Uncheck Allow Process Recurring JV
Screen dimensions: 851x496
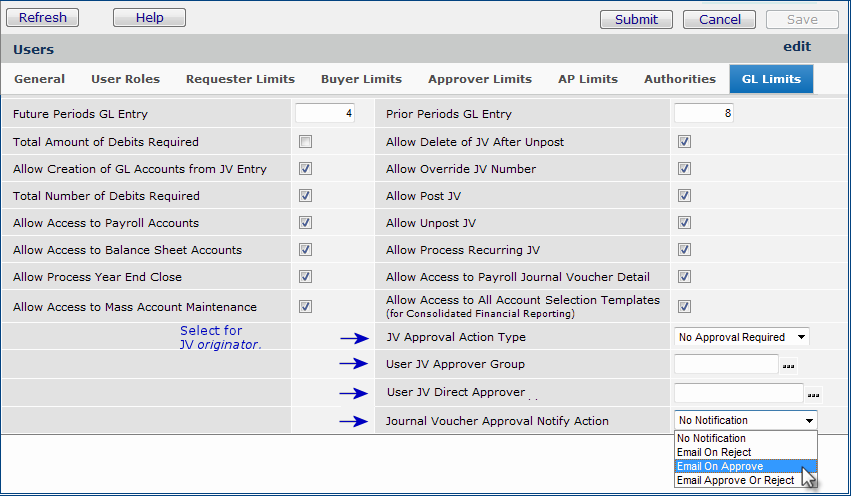684,250
